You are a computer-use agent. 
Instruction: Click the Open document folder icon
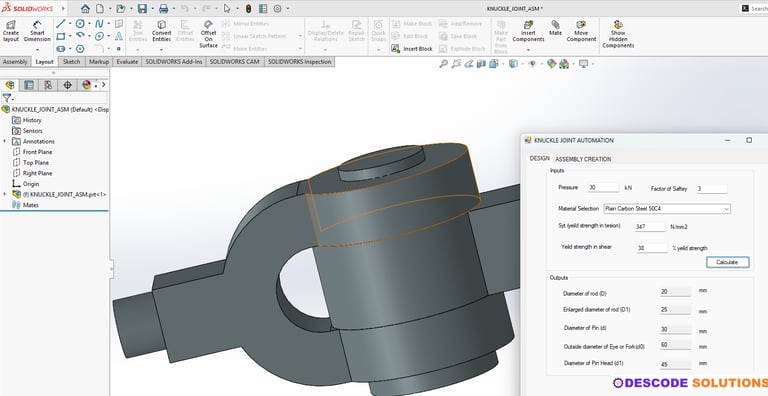pos(120,8)
